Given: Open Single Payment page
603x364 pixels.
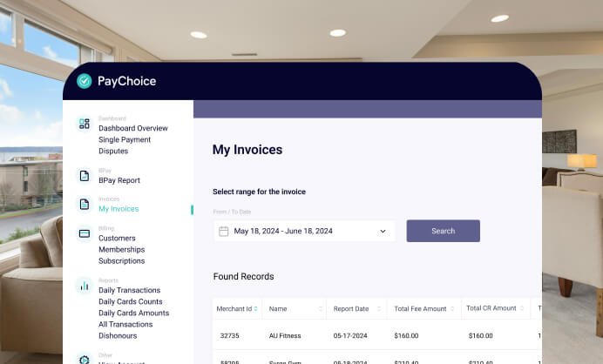Looking at the screenshot, I should pyautogui.click(x=125, y=139).
